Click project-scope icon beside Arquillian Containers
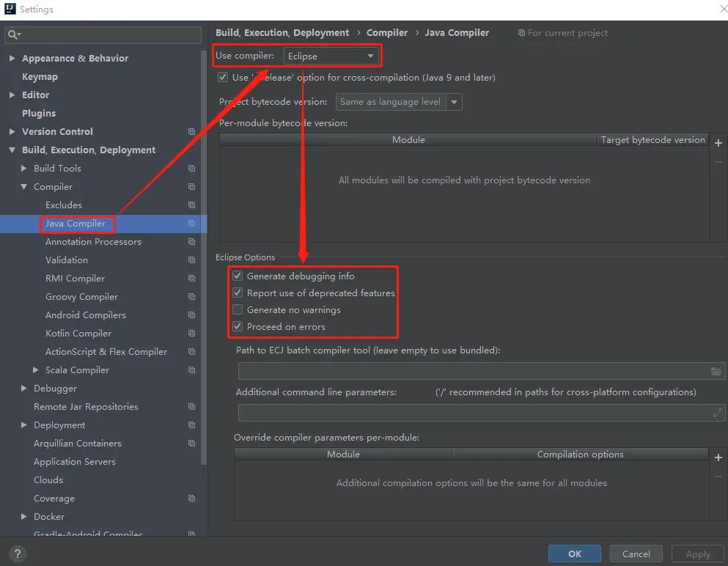The image size is (728, 566). point(191,444)
